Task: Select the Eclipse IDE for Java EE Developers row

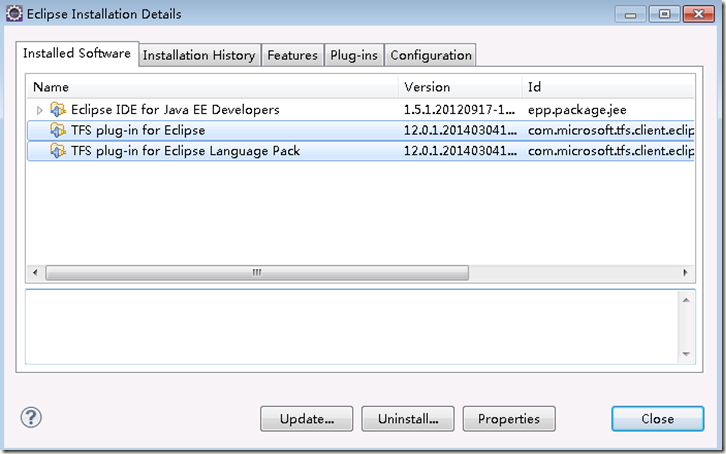Action: (361, 110)
